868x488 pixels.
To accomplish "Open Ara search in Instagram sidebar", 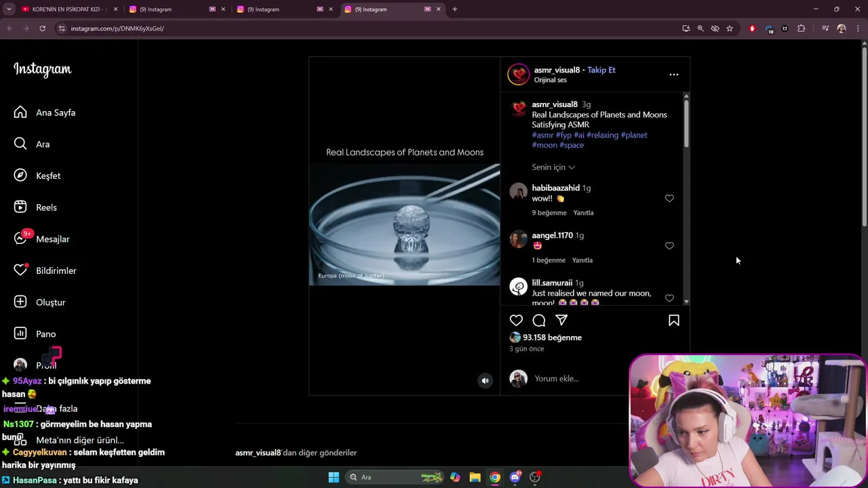I will (20, 144).
